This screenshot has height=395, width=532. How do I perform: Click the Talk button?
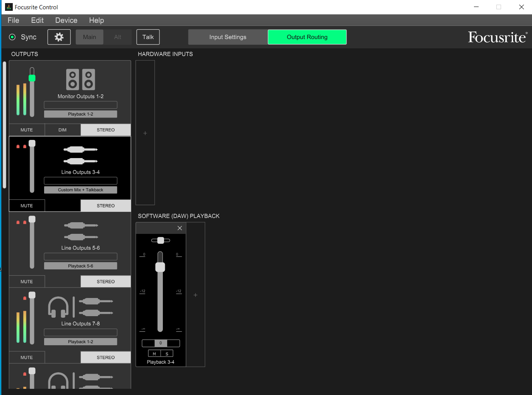click(148, 37)
